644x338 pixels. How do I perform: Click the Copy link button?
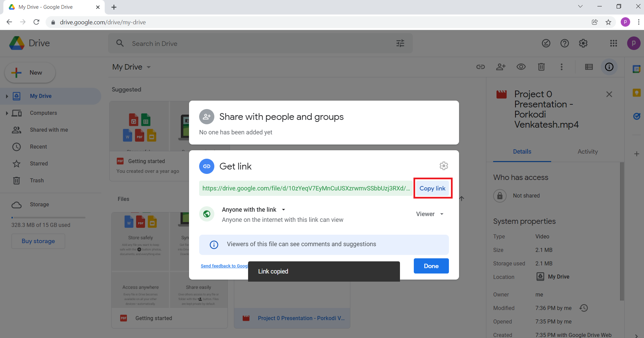432,188
